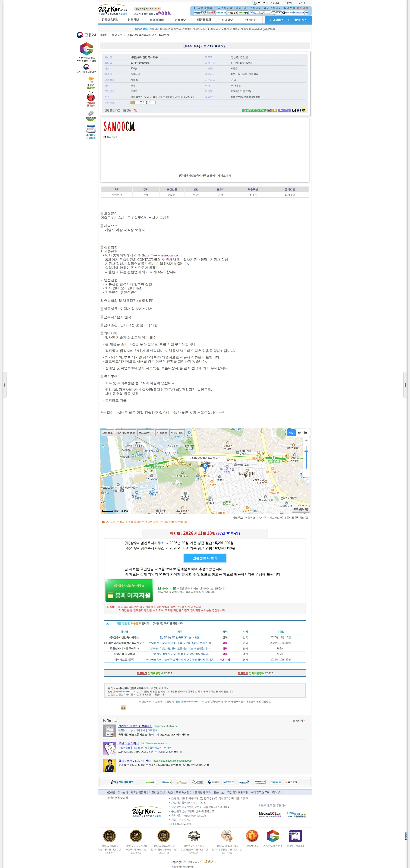Screen dimensions: 410x868
Task: Toggle the 교통정보 map overlay
Action: [x=107, y=433]
